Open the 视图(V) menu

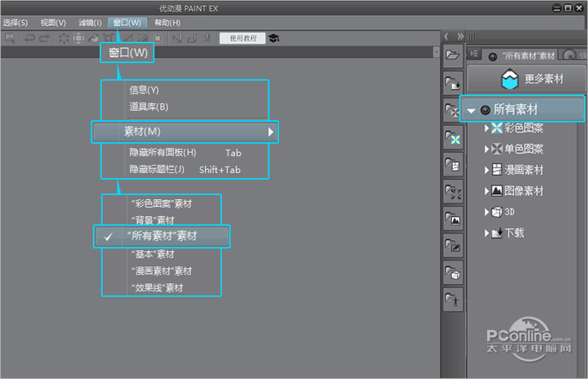53,23
